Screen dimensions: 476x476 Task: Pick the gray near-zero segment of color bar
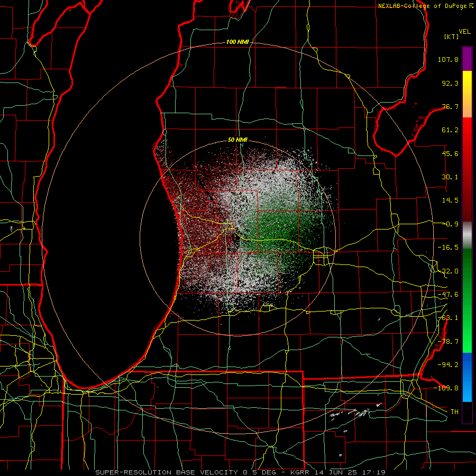(467, 235)
